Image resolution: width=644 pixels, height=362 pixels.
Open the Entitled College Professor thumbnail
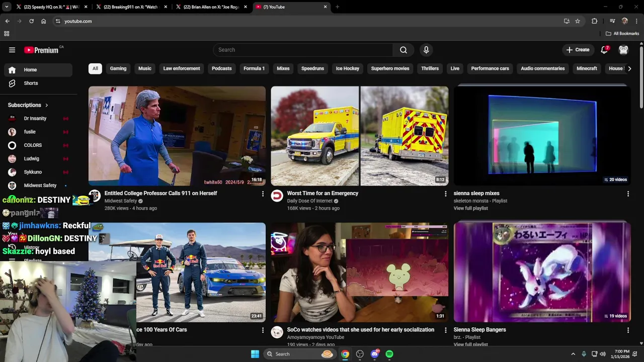177,136
